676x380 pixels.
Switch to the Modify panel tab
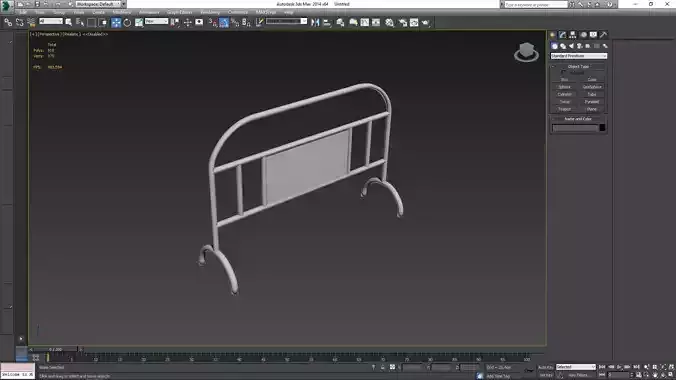point(563,35)
